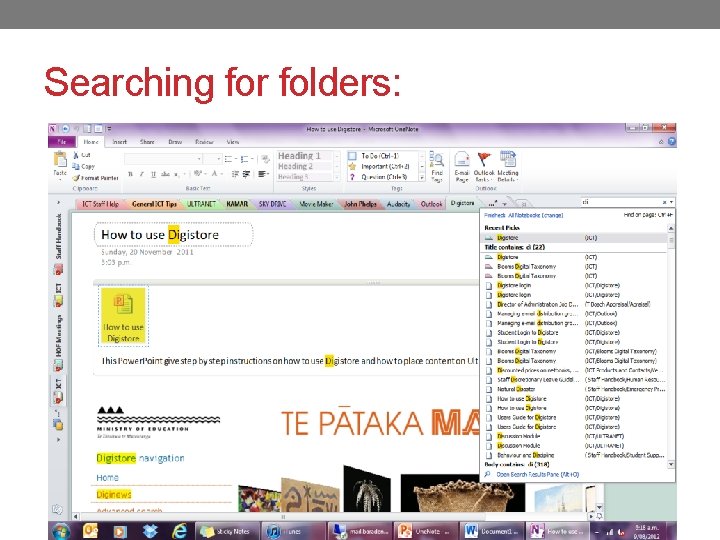
Task: Switch to the View ribbon tab
Action: (233, 142)
